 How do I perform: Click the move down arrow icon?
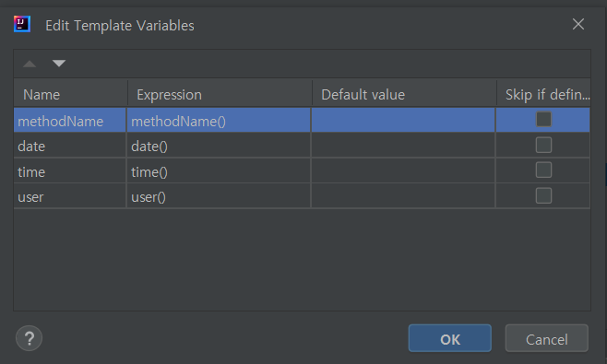59,63
